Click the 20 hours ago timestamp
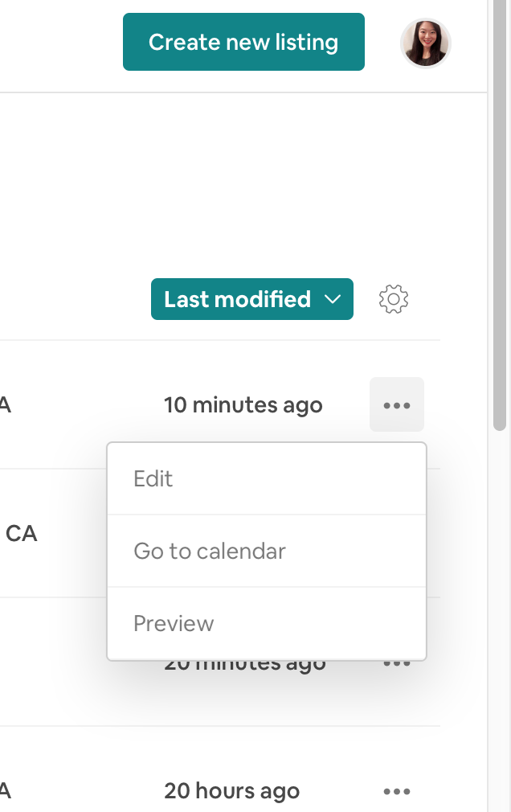Screen dimensions: 511x812 tap(232, 792)
